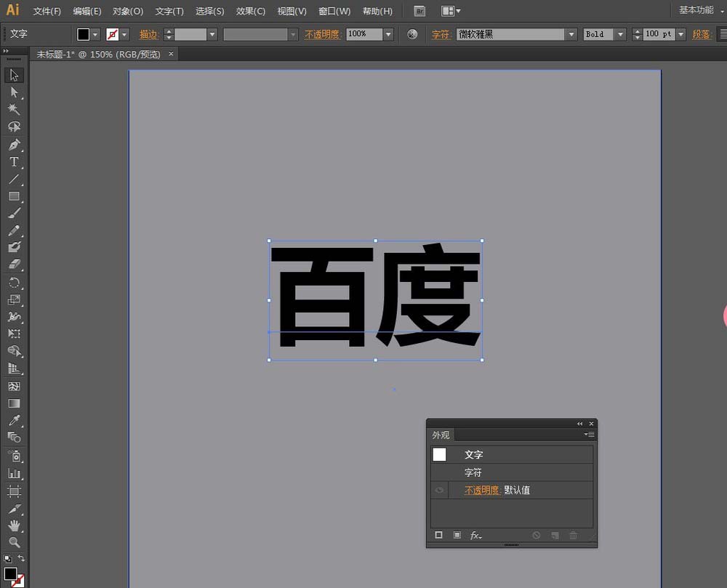Screen dimensions: 727x588
Task: Select the Rectangle tool
Action: coord(14,196)
